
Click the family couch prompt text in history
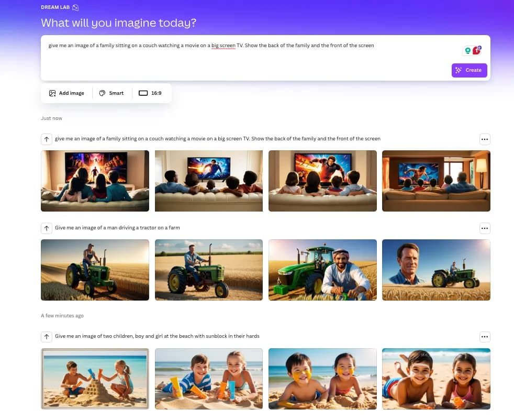coord(218,139)
